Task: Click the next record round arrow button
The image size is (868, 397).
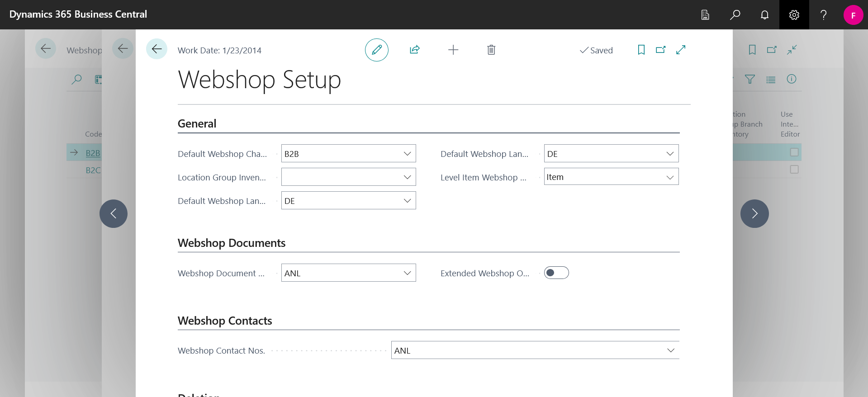Action: [x=754, y=213]
